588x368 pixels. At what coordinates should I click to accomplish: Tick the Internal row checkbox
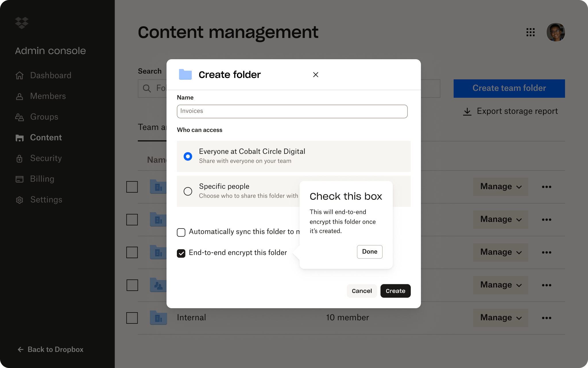click(x=132, y=318)
